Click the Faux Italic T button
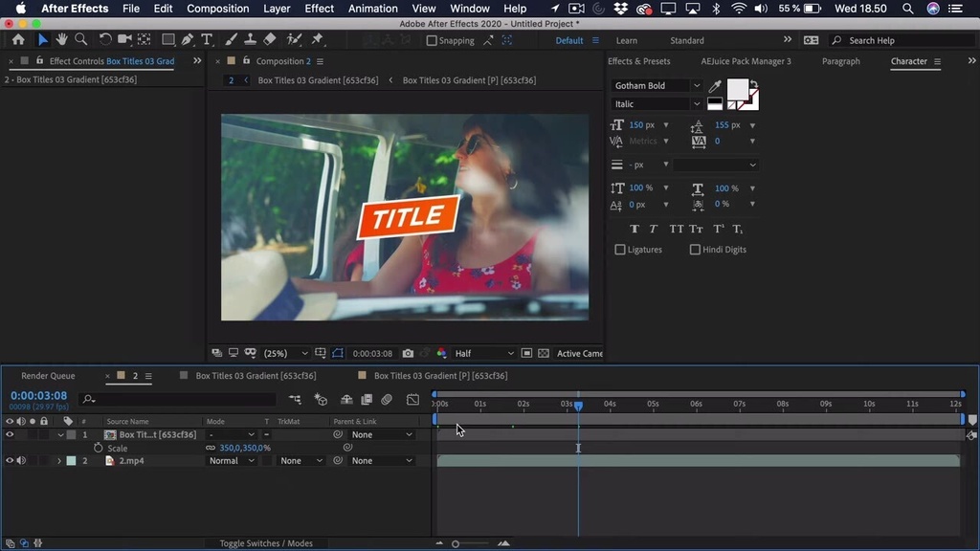Image resolution: width=980 pixels, height=551 pixels. (x=653, y=230)
